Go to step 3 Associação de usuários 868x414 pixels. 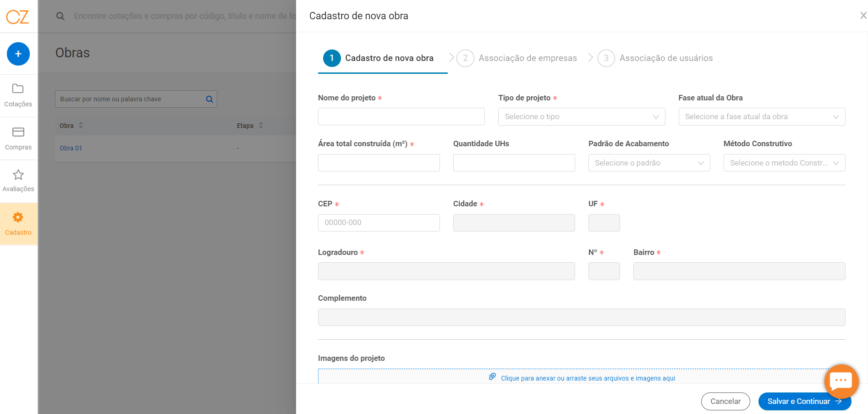655,58
